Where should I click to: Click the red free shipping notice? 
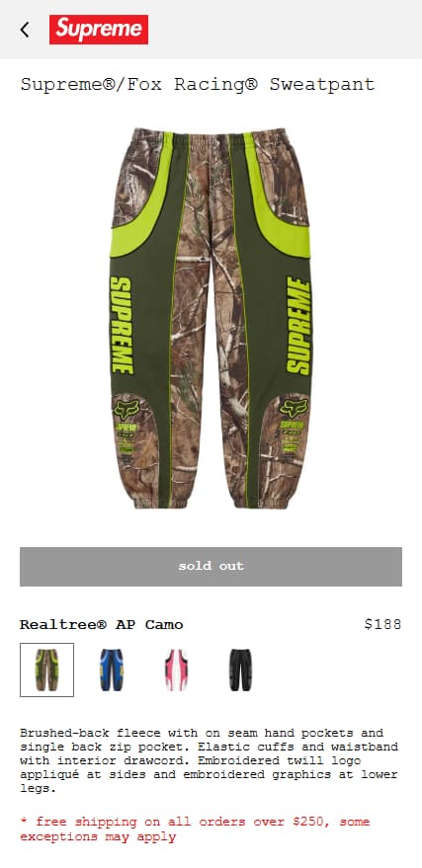coord(195,829)
